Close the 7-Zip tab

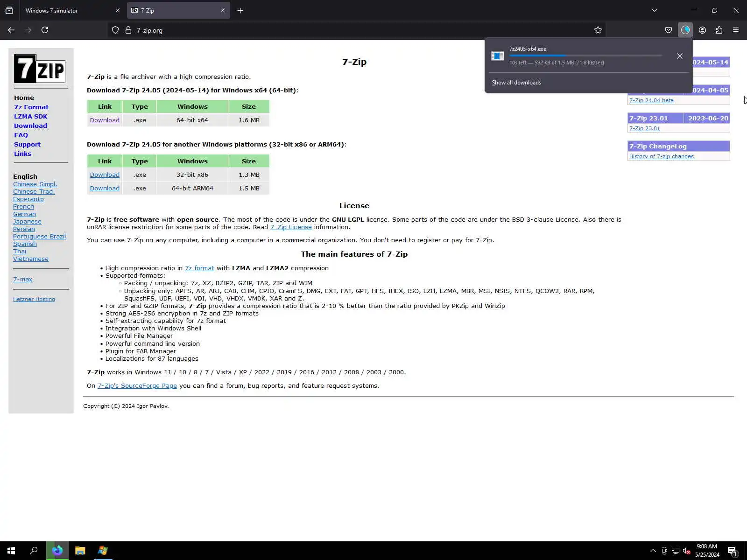pos(223,10)
